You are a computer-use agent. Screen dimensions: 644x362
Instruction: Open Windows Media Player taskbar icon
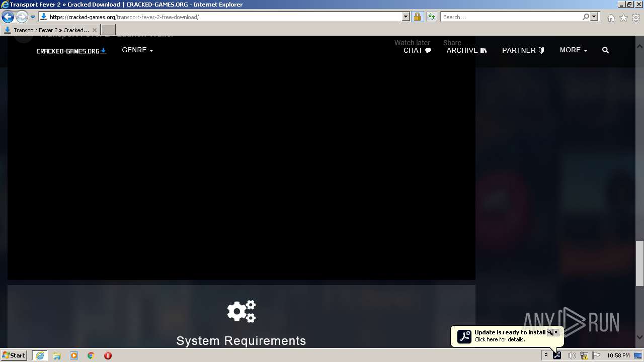[74, 355]
